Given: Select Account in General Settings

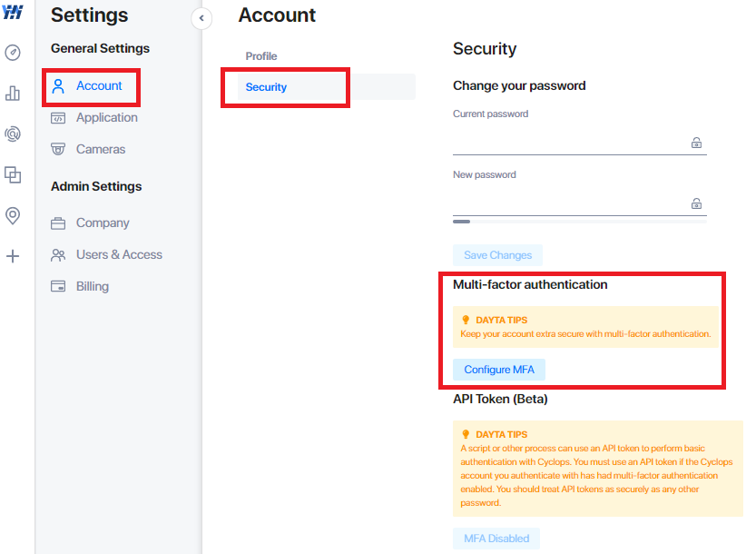Looking at the screenshot, I should coord(91,86).
